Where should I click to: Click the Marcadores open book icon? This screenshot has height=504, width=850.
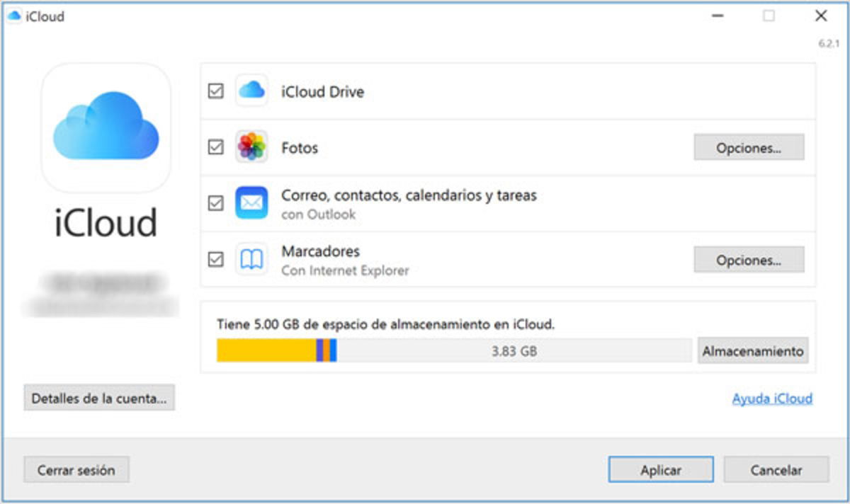point(251,259)
